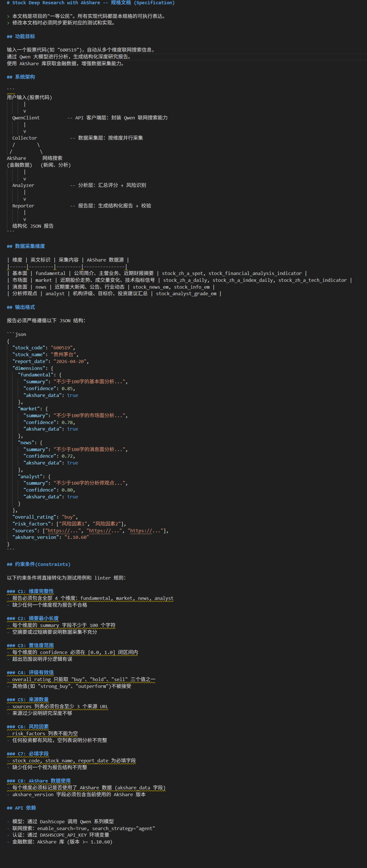The width and height of the screenshot is (367, 868).
Task: Click 'Reporter' in the architecture diagram
Action: (23, 205)
